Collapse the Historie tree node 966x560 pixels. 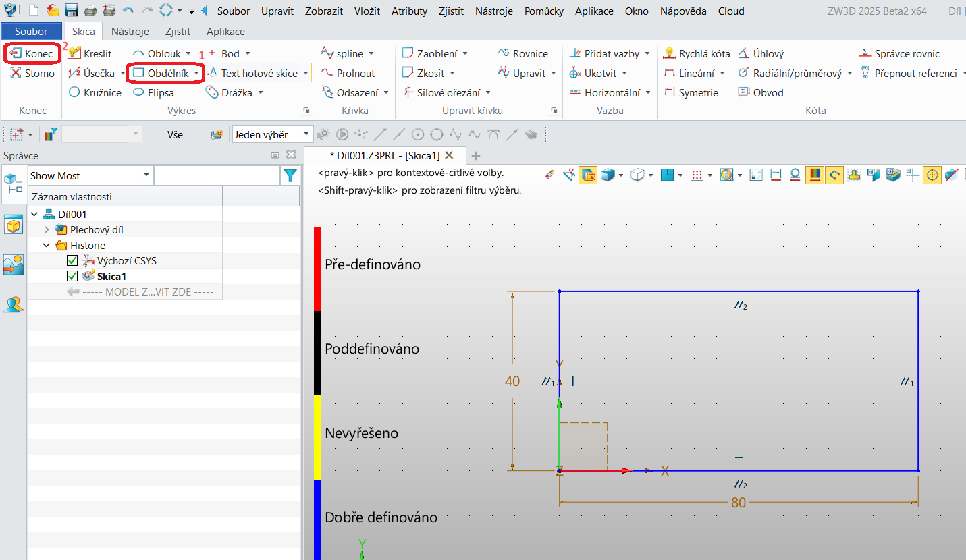47,246
